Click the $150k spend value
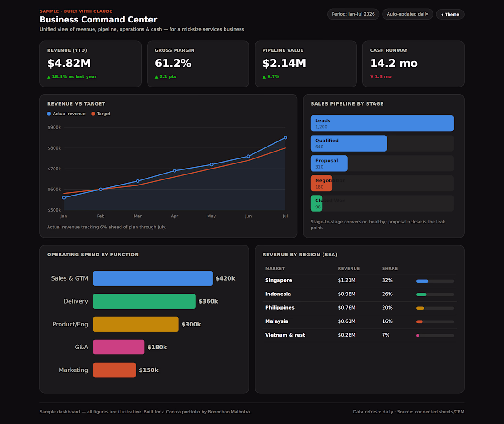Image resolution: width=504 pixels, height=424 pixels. pyautogui.click(x=148, y=370)
